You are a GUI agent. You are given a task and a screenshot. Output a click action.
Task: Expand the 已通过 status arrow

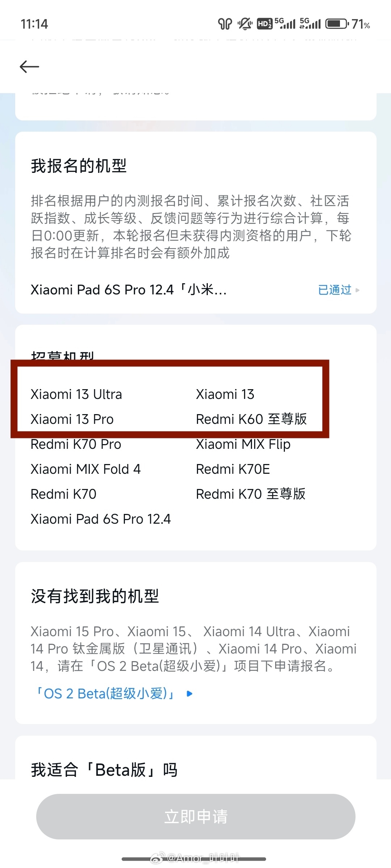pos(357,290)
